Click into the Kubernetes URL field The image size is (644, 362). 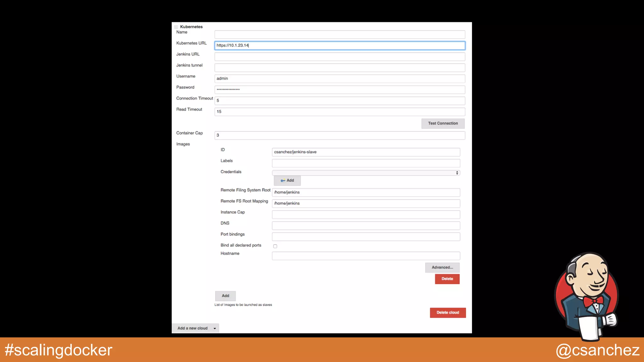tap(340, 46)
